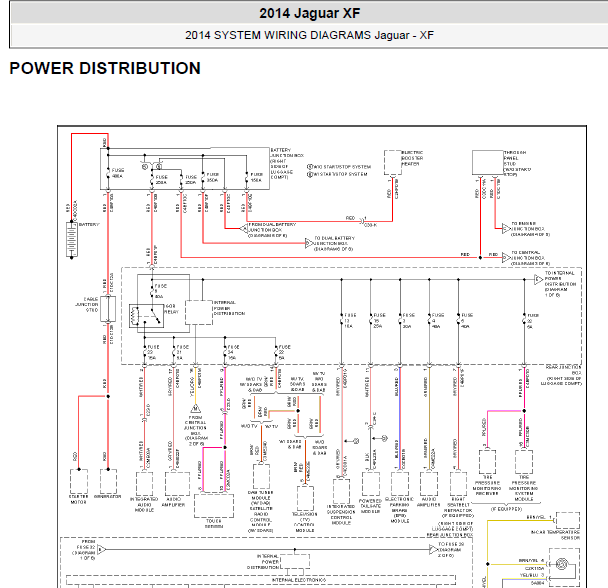Click the Through Panel Stud box
608x588 pixels.
487,163
